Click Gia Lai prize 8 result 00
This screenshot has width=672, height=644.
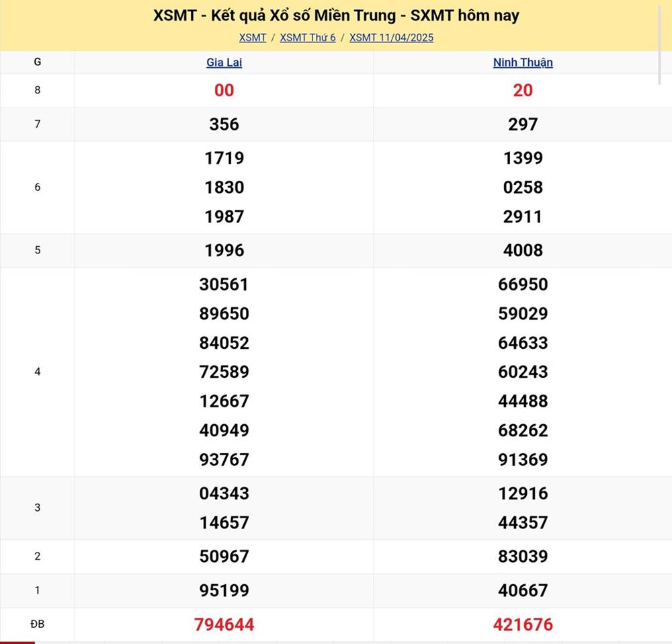coord(224,91)
